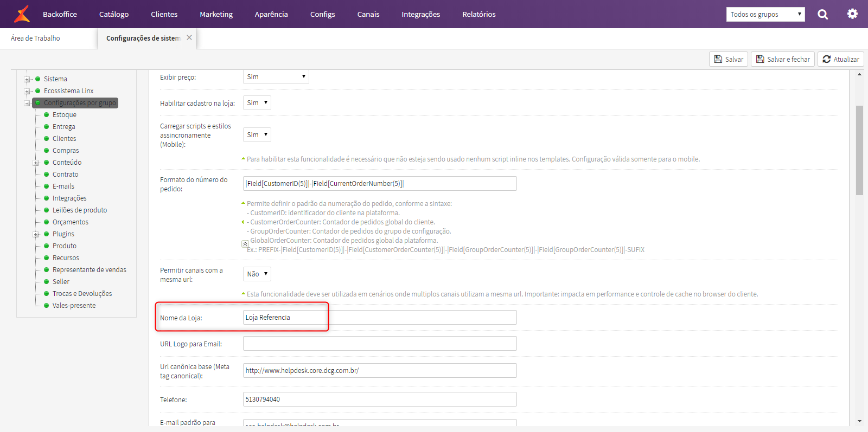
Task: Select Representante de vendas in tree
Action: pyautogui.click(x=90, y=270)
